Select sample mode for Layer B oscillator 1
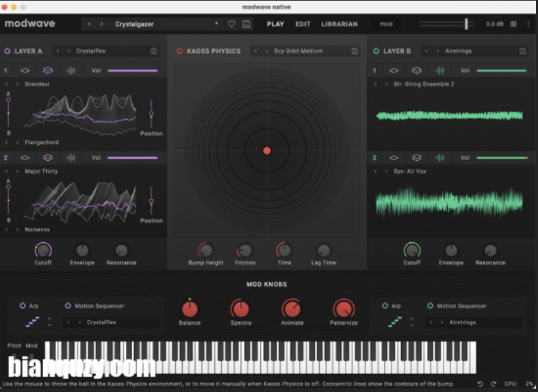This screenshot has height=392, width=538. coord(439,70)
